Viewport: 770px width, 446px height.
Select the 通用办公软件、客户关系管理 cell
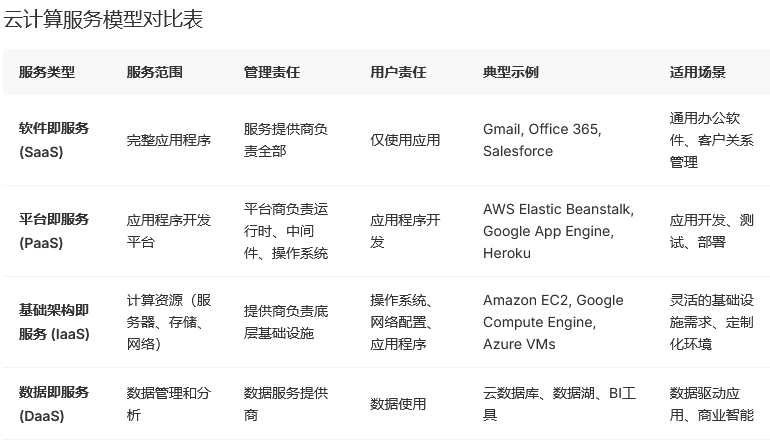711,140
